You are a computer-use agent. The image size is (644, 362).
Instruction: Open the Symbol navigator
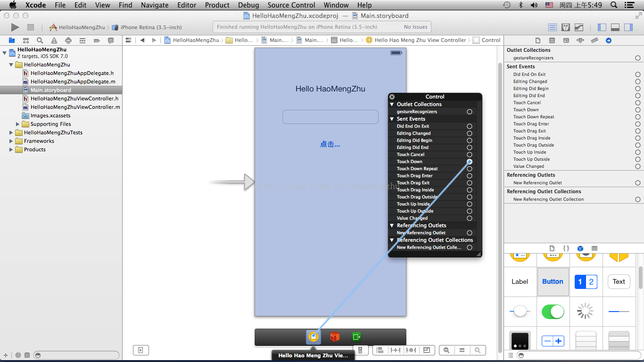pyautogui.click(x=26, y=41)
